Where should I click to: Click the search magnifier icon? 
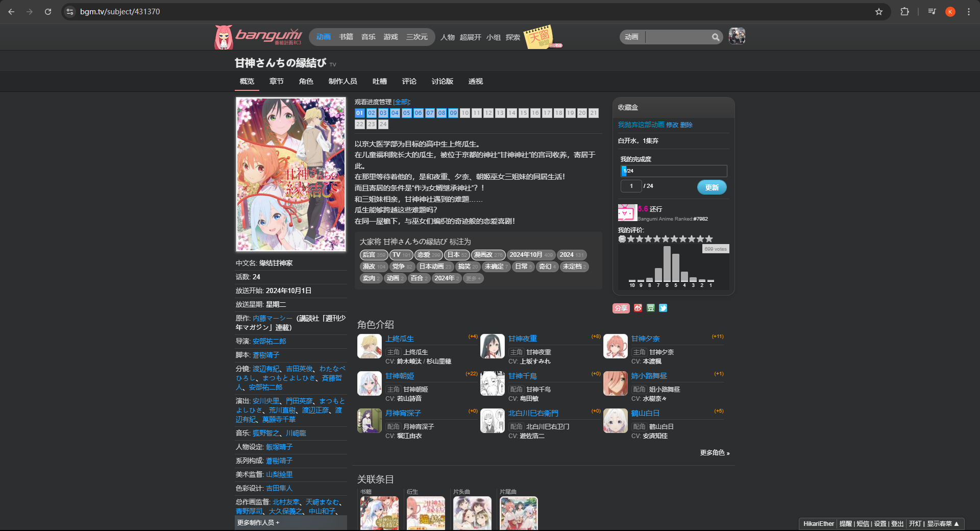716,37
